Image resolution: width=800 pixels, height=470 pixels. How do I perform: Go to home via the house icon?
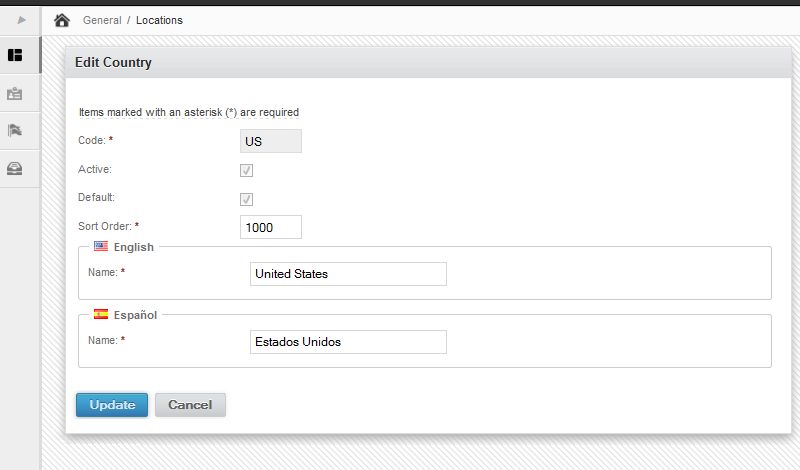click(62, 20)
